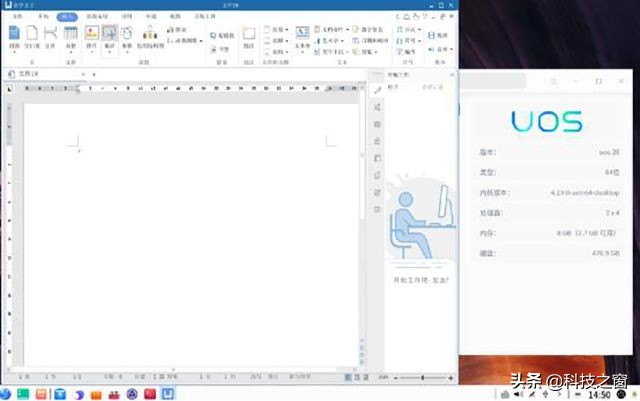Open the launcher on the taskbar
640x401 pixels.
[5, 394]
